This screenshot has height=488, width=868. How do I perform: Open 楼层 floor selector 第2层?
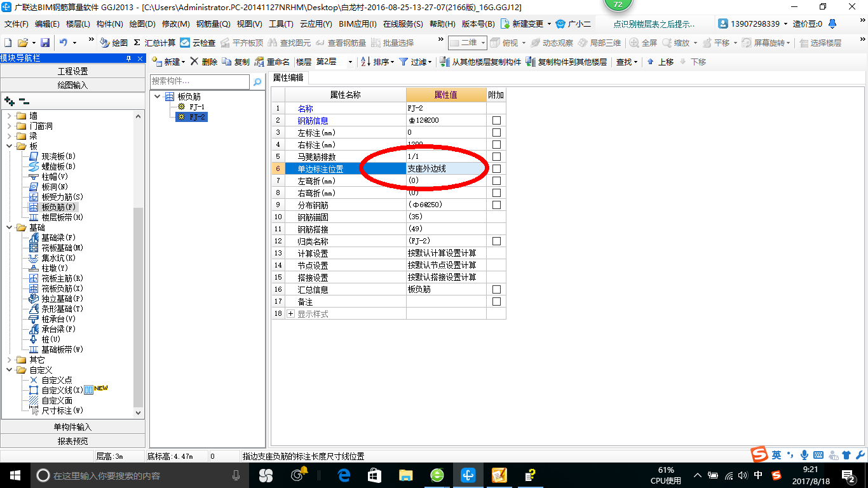pyautogui.click(x=334, y=62)
